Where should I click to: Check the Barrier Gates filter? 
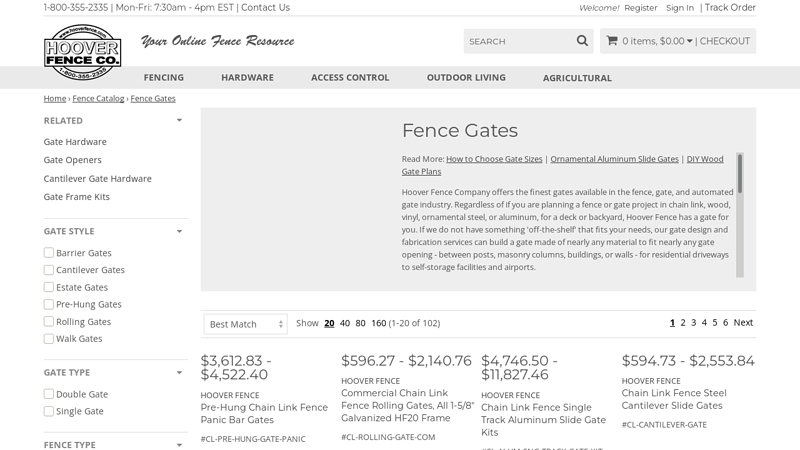[x=49, y=253]
